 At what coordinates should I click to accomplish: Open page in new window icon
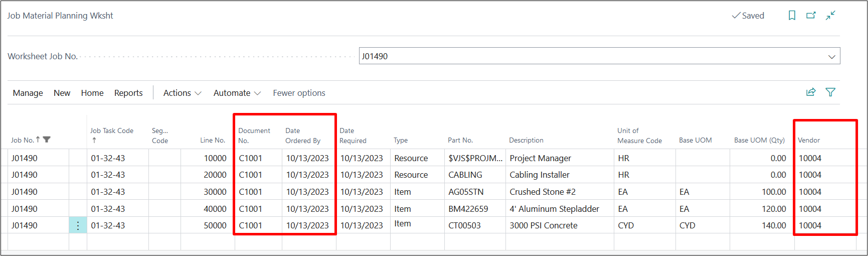(811, 16)
